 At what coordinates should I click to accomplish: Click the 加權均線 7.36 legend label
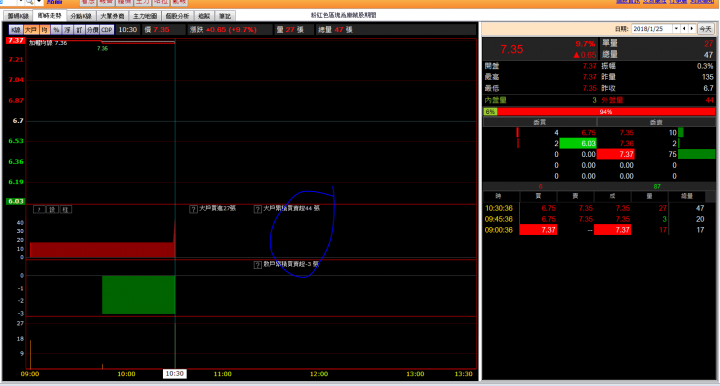point(48,43)
